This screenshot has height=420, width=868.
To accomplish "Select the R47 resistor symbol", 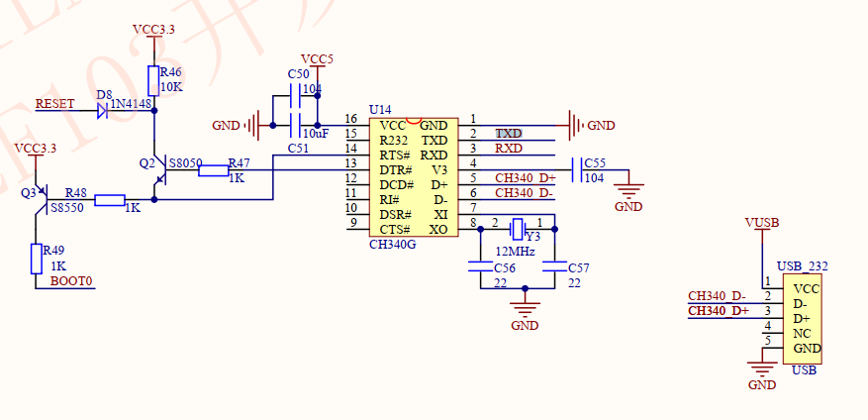I will coord(213,170).
